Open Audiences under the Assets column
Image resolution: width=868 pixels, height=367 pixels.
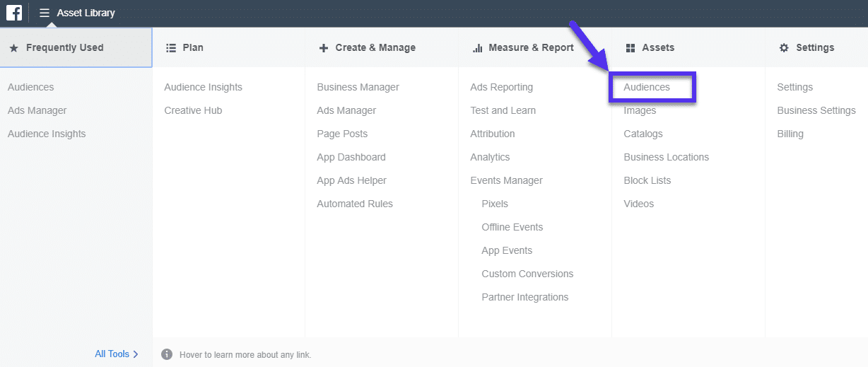coord(647,87)
